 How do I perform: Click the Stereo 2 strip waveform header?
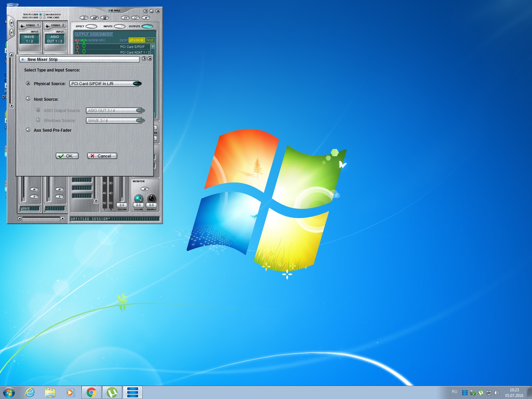[55, 25]
